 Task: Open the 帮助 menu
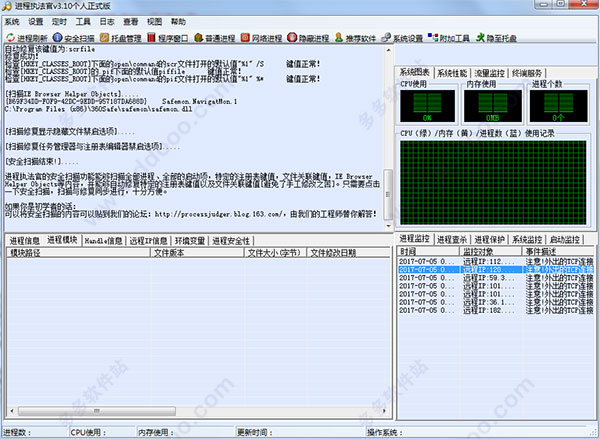[x=178, y=22]
